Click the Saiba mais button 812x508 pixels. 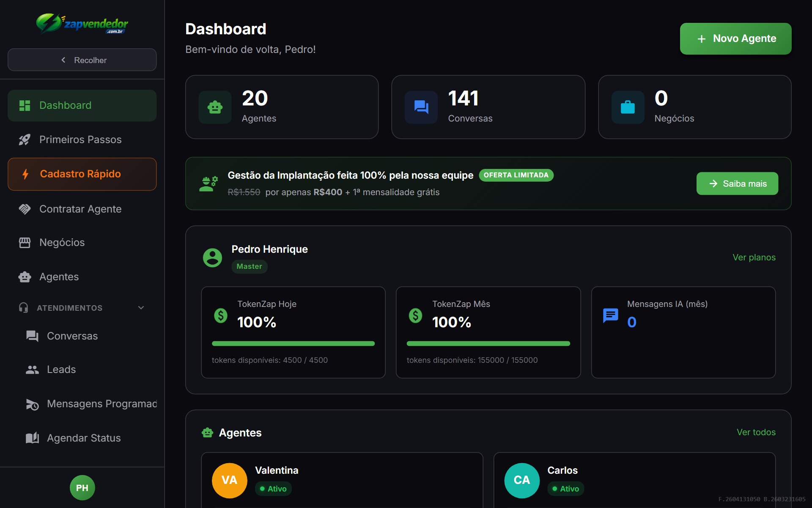click(737, 183)
